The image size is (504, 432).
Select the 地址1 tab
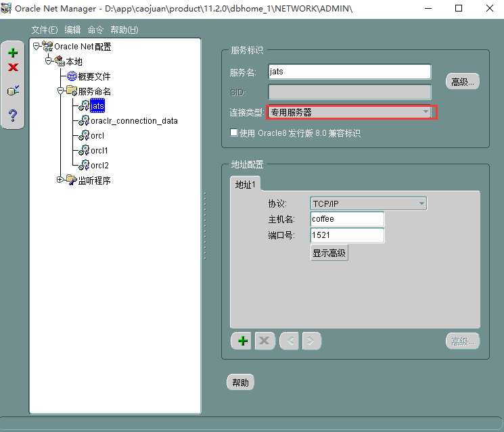pyautogui.click(x=246, y=185)
